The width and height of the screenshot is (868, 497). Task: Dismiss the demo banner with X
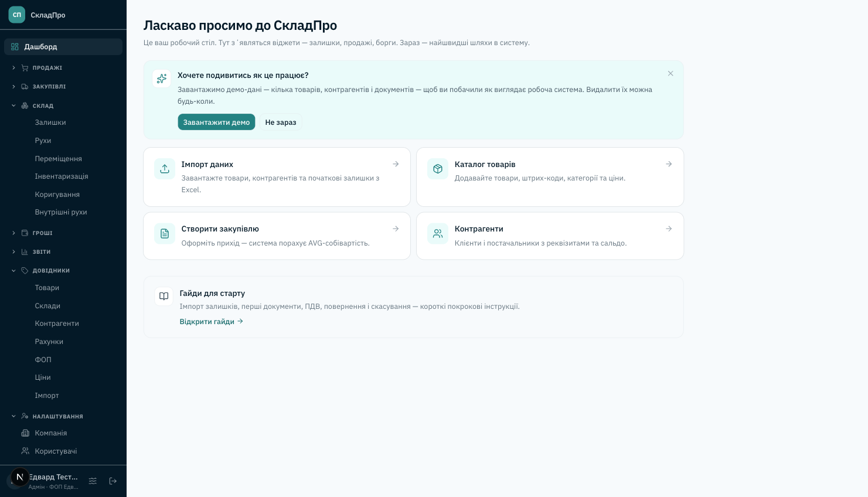670,74
